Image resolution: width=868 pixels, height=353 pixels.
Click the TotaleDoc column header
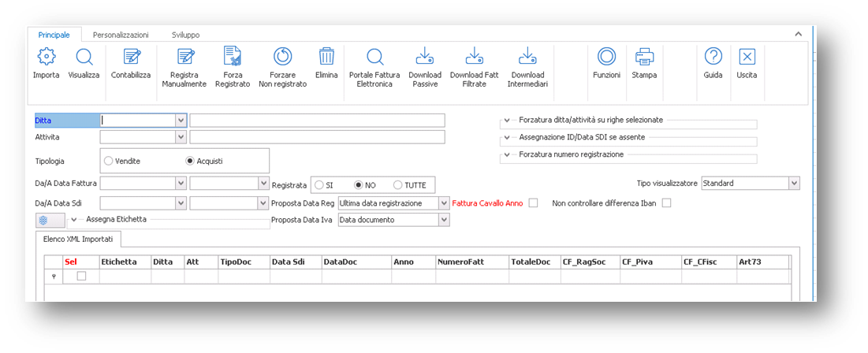tap(535, 262)
